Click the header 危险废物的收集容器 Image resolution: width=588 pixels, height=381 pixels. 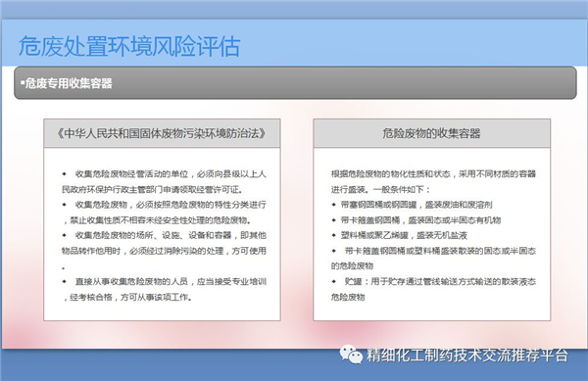click(431, 133)
